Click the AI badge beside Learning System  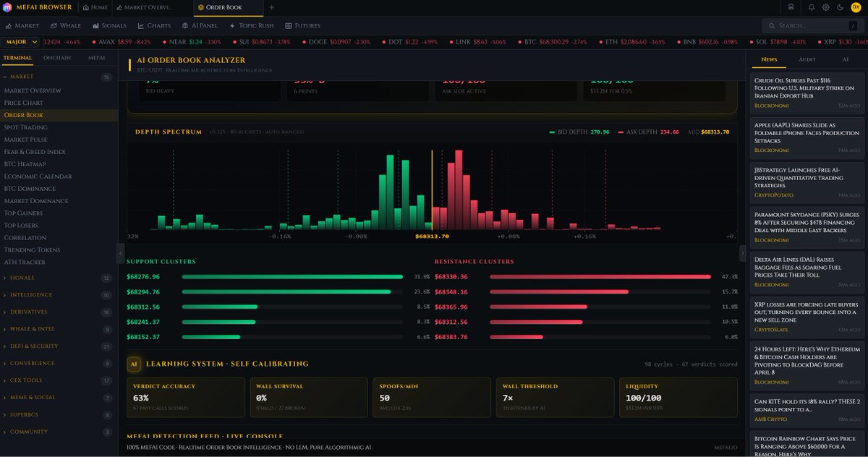click(133, 364)
